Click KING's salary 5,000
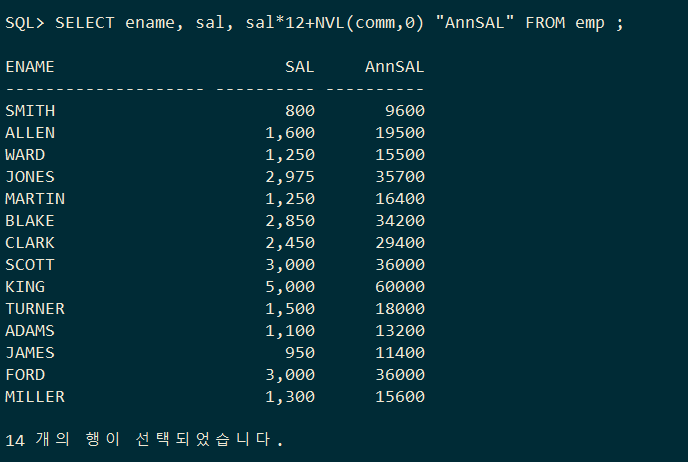Viewport: 688px width, 462px height. (290, 287)
